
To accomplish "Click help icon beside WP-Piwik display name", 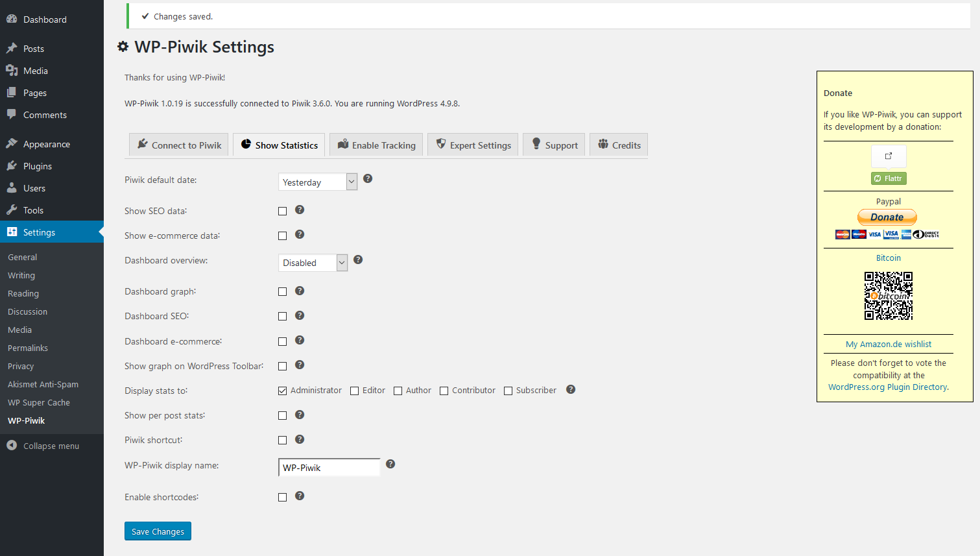I will pyautogui.click(x=390, y=464).
